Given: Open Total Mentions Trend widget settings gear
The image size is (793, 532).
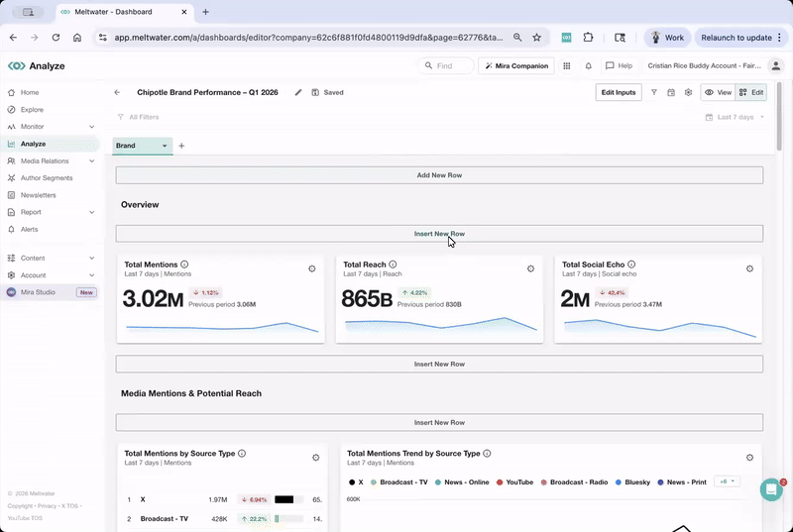Looking at the screenshot, I should [749, 458].
